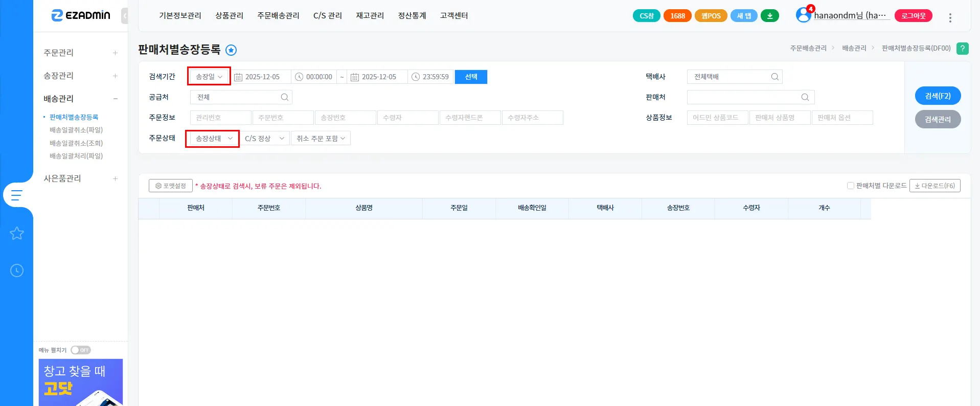Click the green download badge in header

770,16
